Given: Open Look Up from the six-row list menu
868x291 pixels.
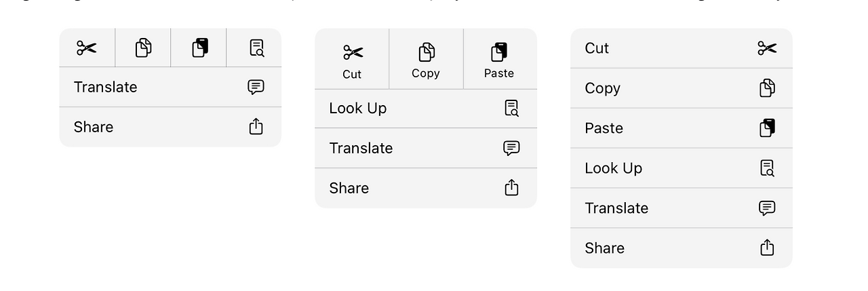Looking at the screenshot, I should [613, 168].
